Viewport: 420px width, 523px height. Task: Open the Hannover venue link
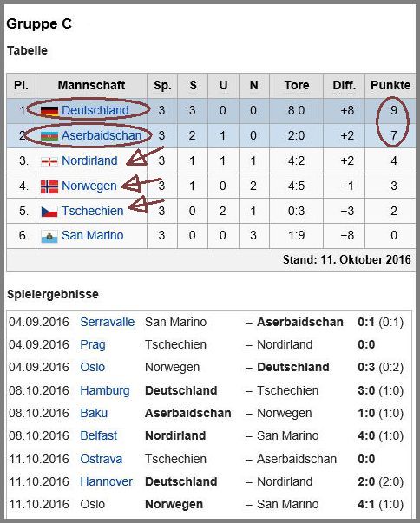106,481
